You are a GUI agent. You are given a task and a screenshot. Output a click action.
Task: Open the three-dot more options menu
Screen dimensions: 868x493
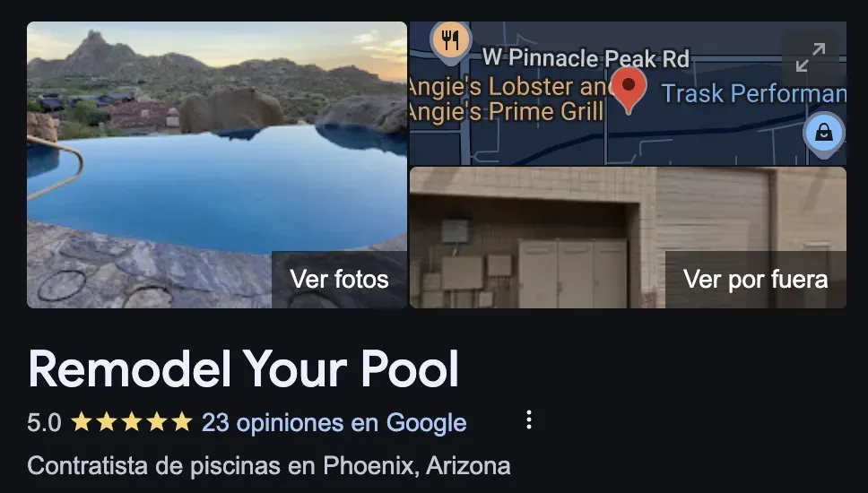pyautogui.click(x=529, y=420)
